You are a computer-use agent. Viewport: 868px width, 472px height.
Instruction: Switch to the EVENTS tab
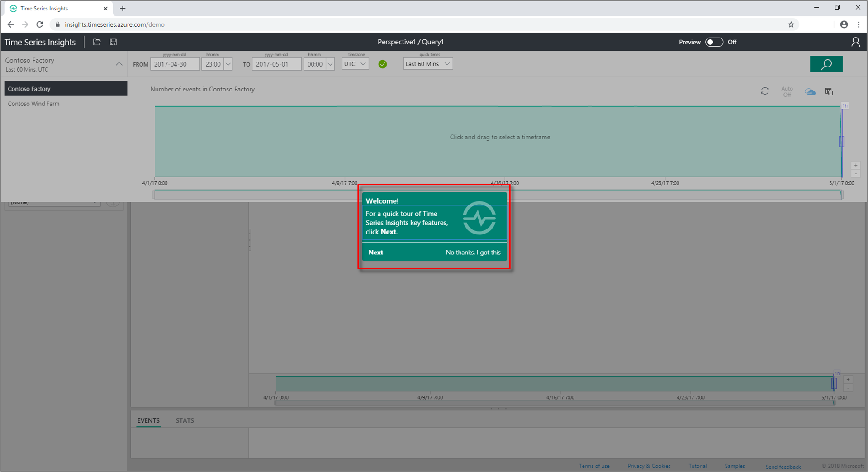(148, 420)
